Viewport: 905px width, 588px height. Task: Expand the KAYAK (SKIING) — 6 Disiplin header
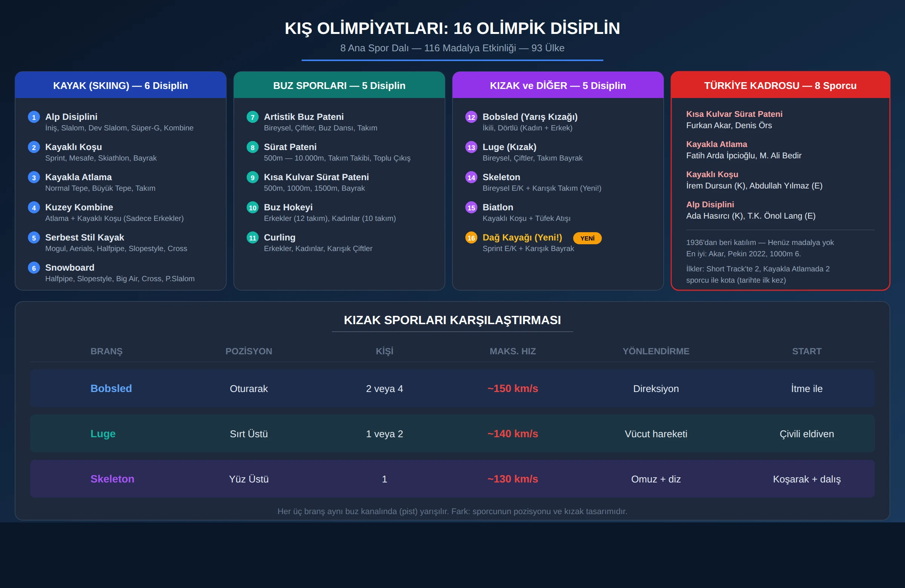pos(121,85)
